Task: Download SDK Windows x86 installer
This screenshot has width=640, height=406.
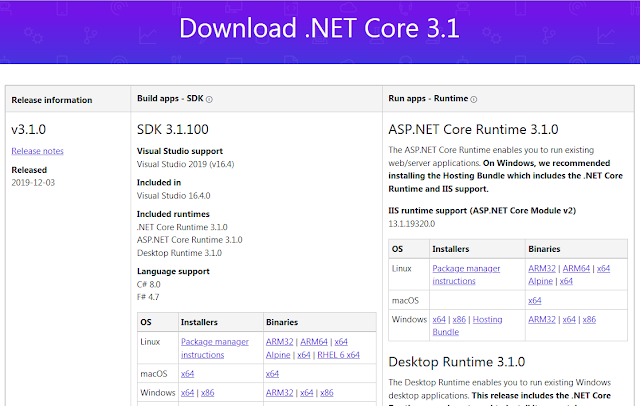Action: [x=208, y=393]
